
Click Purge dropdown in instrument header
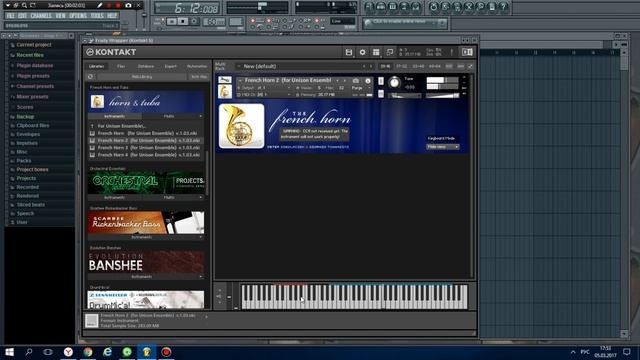pos(361,88)
